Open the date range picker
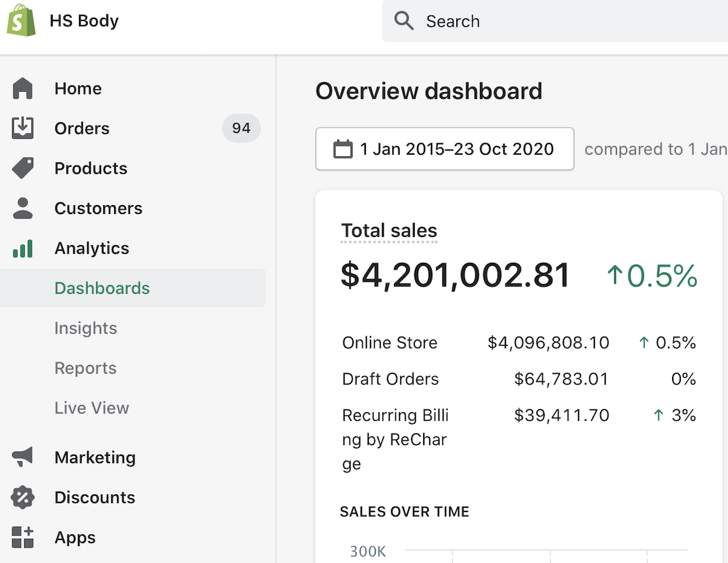 444,148
